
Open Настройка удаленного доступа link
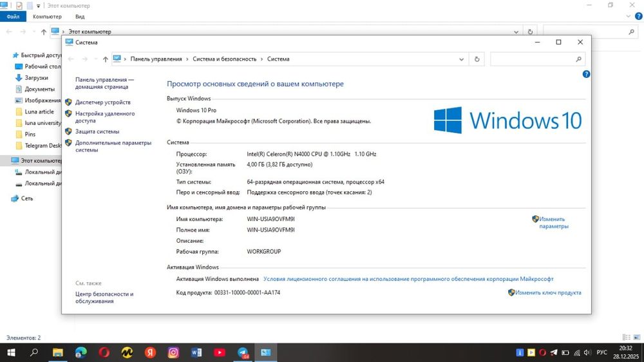click(x=105, y=117)
